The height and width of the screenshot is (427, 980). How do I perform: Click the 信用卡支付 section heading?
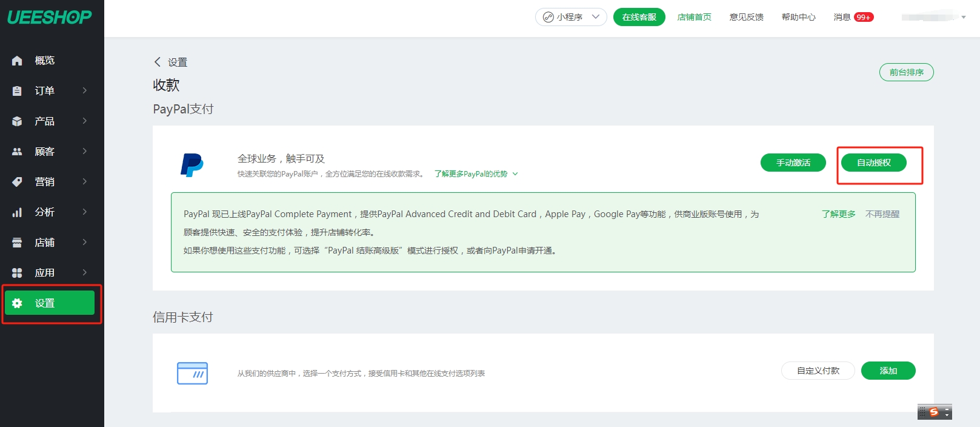pos(183,317)
